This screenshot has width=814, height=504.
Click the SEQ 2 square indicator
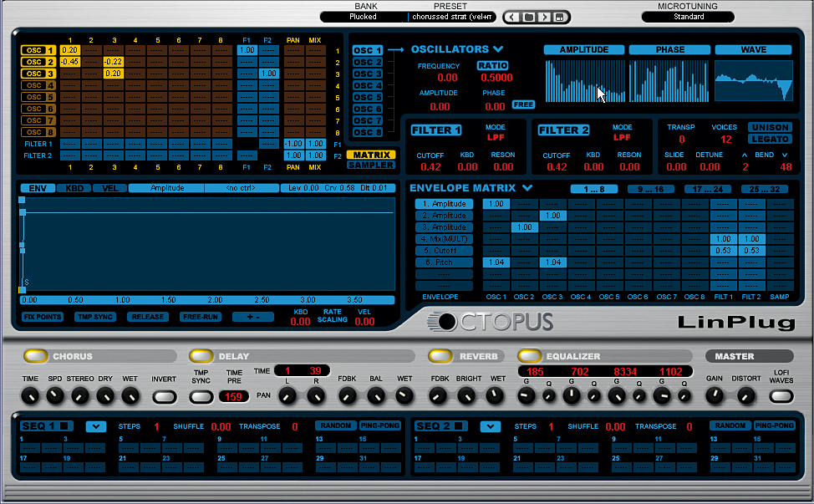pos(458,426)
